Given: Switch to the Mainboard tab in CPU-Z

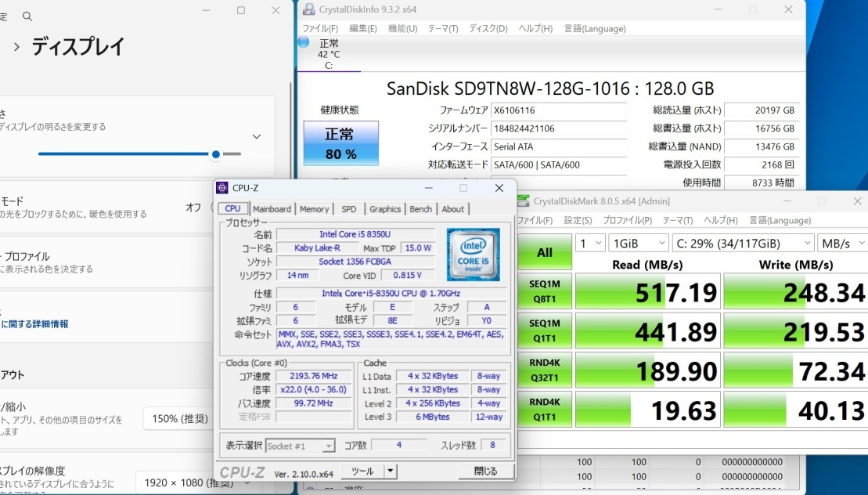Looking at the screenshot, I should [x=272, y=209].
